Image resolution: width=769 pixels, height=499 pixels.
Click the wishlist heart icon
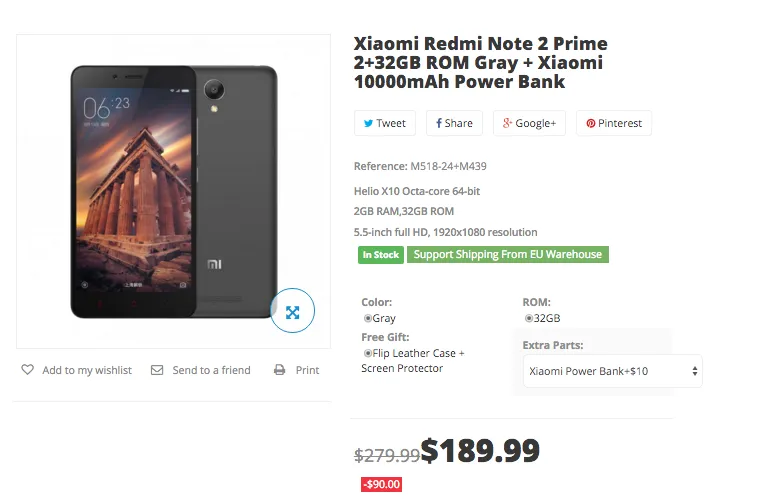[x=28, y=370]
